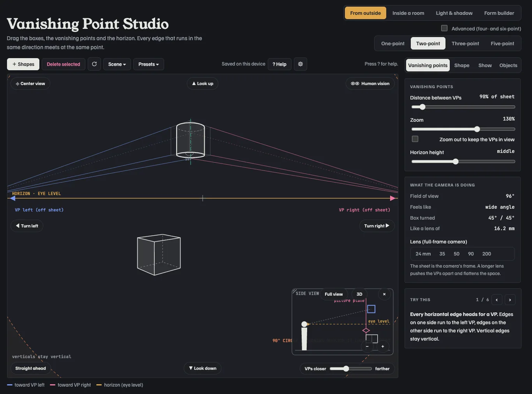
Task: Switch Side View to Full view
Action: tap(334, 294)
